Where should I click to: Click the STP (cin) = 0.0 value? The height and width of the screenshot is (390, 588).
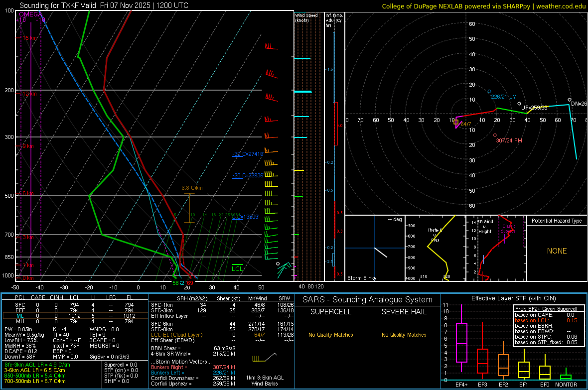tap(121, 370)
